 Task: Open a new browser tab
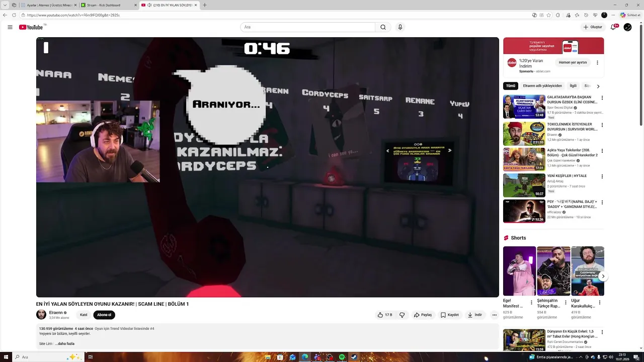click(x=204, y=5)
